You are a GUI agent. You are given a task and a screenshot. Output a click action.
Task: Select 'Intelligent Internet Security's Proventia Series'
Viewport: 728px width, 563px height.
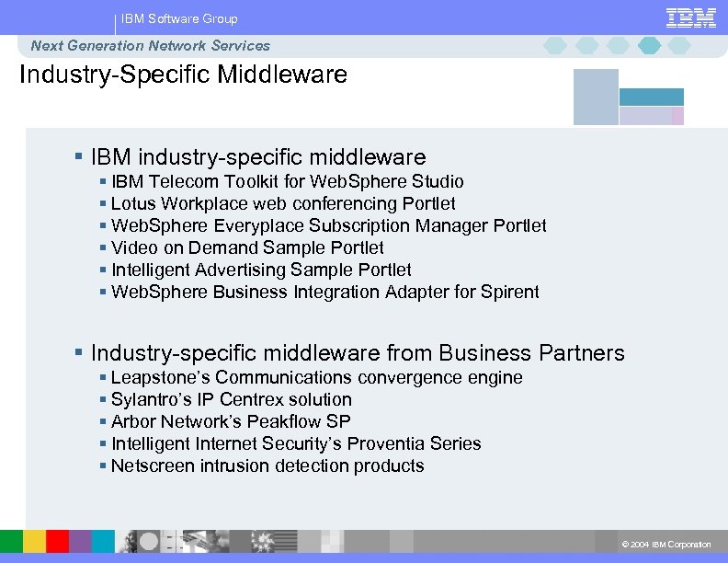tap(296, 444)
